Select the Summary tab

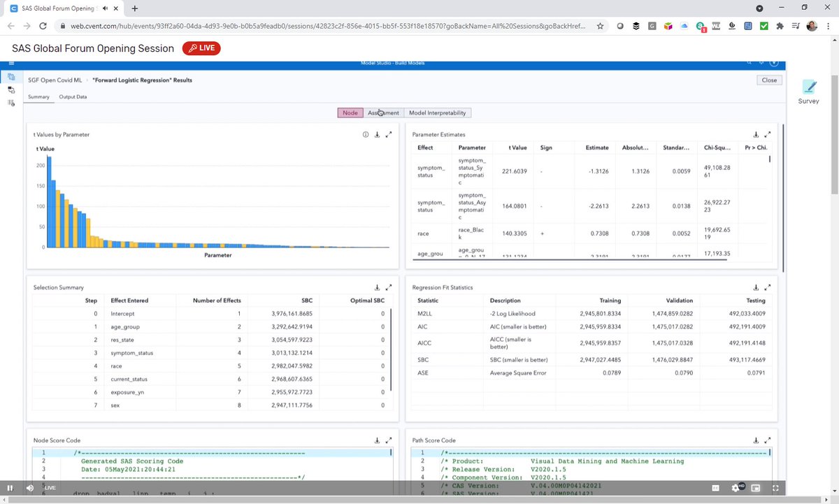(x=38, y=96)
